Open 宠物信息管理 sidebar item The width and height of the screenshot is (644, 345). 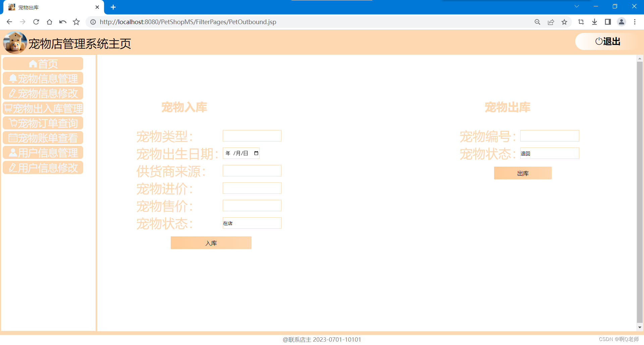(x=43, y=78)
